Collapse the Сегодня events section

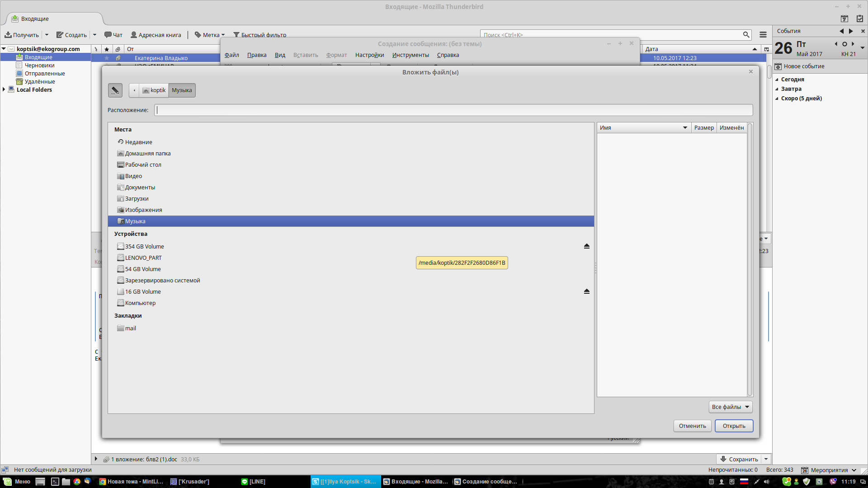point(777,80)
